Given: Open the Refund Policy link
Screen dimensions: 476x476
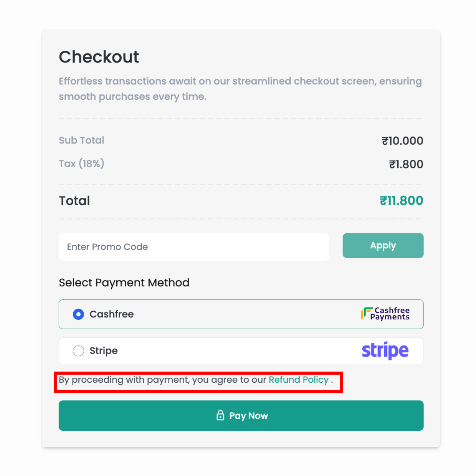Looking at the screenshot, I should point(299,380).
